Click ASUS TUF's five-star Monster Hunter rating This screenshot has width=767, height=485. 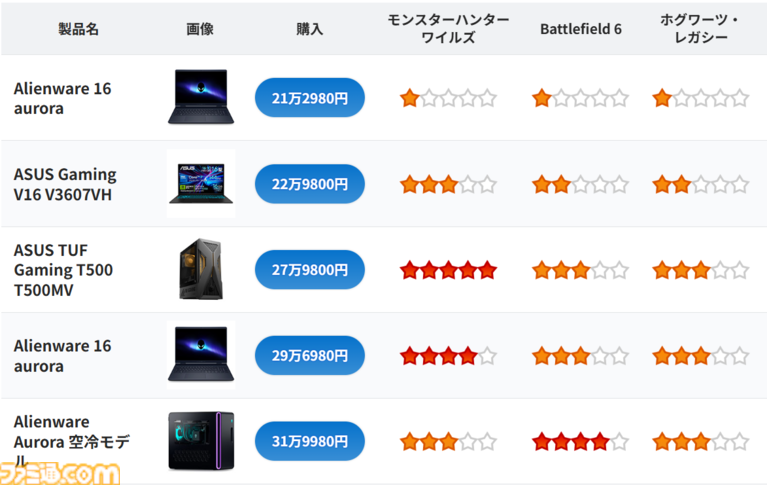448,270
